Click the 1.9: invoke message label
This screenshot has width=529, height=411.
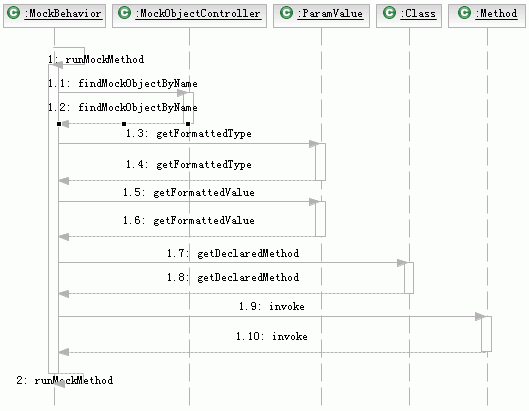point(272,306)
